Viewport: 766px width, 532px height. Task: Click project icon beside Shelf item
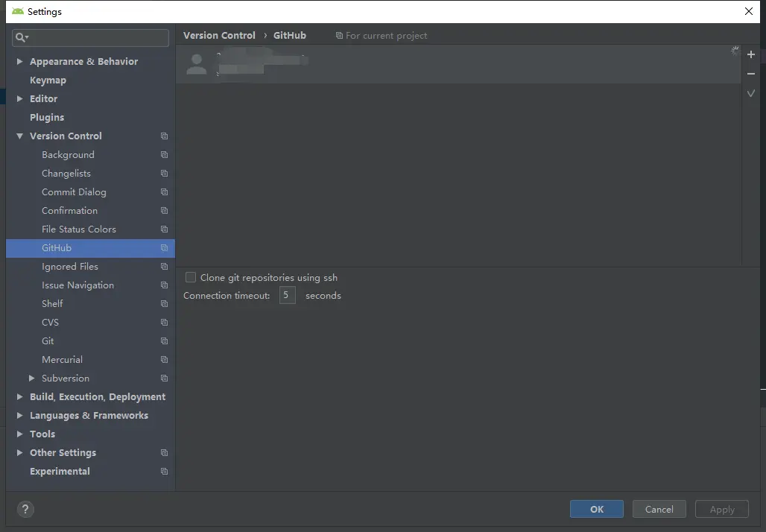164,304
